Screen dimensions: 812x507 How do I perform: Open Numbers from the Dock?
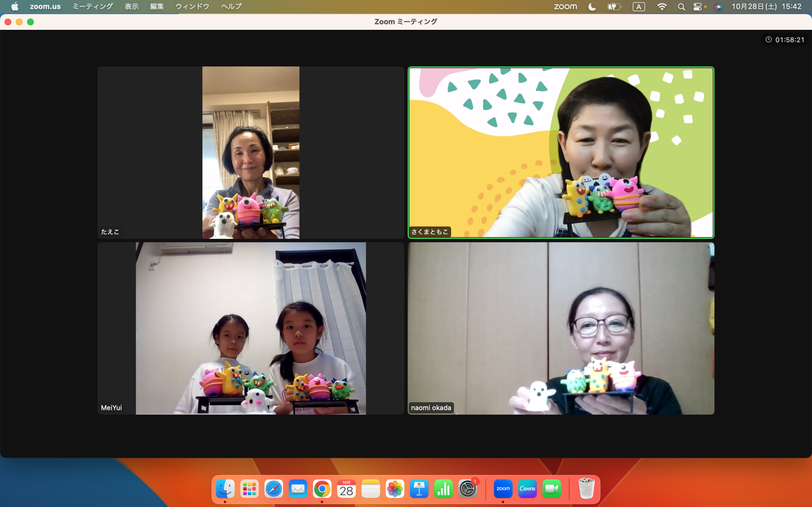[x=444, y=489]
